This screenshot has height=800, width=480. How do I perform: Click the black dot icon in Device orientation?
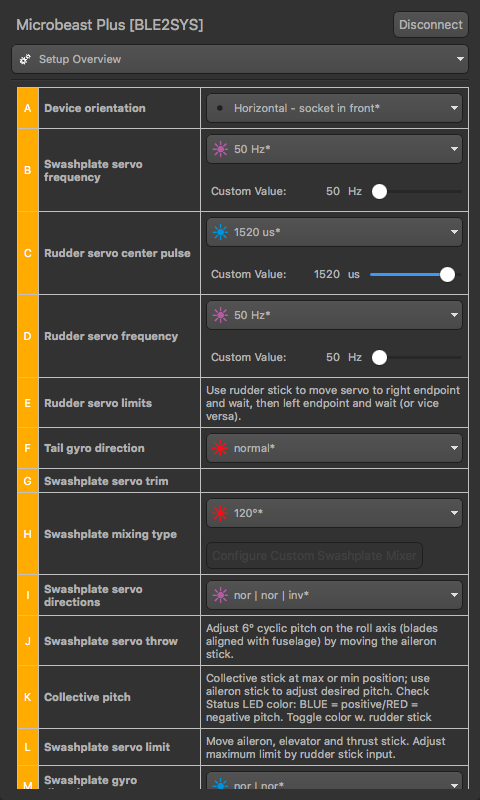pos(220,108)
